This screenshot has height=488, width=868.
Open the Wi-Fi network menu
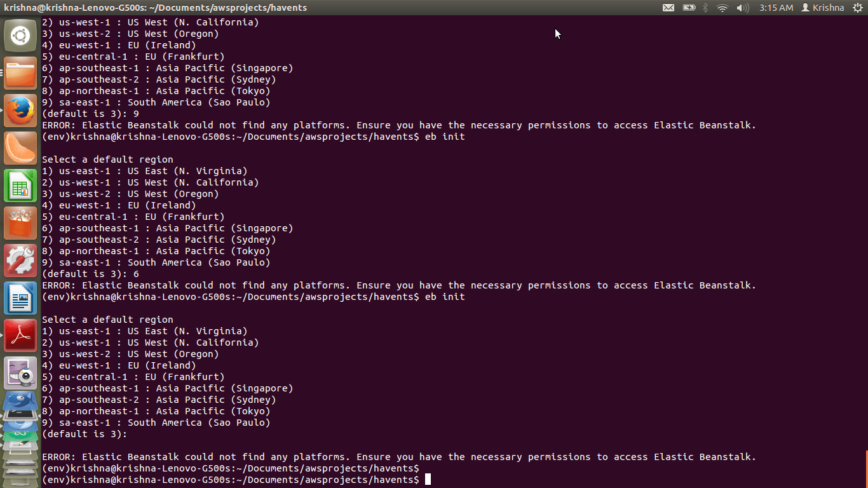click(722, 8)
